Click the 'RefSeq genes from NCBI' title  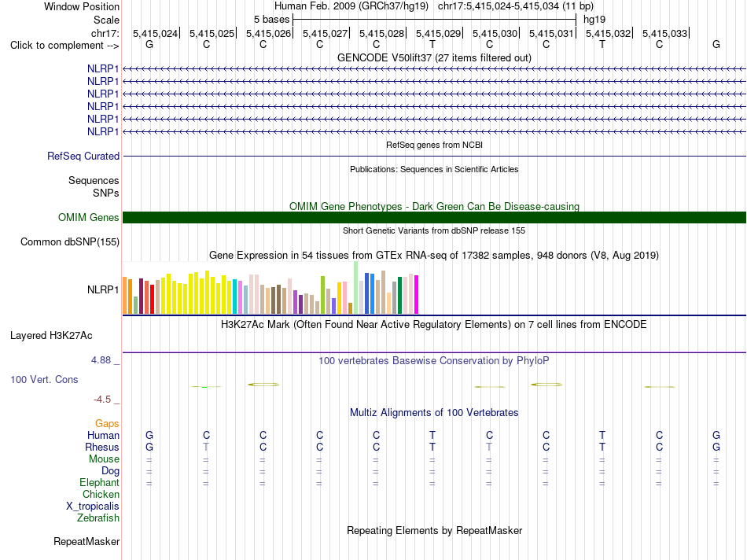(434, 145)
